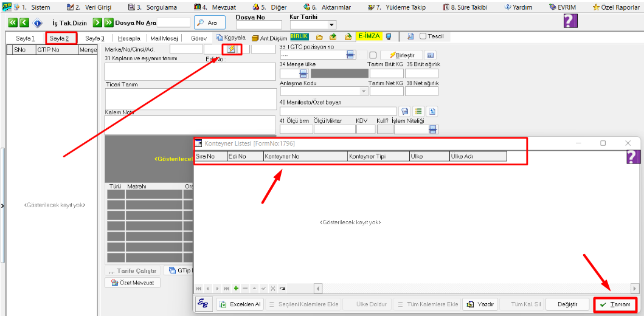Click the Excelden Al button

pos(240,304)
